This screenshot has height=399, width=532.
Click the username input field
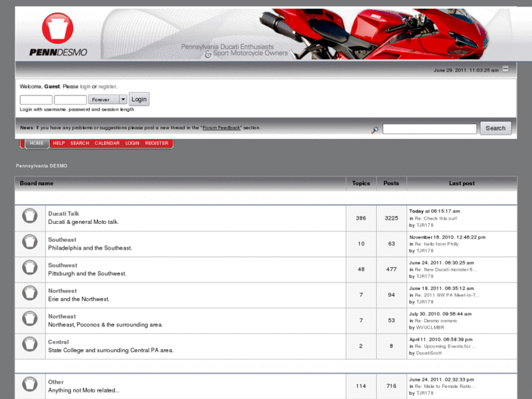click(36, 100)
